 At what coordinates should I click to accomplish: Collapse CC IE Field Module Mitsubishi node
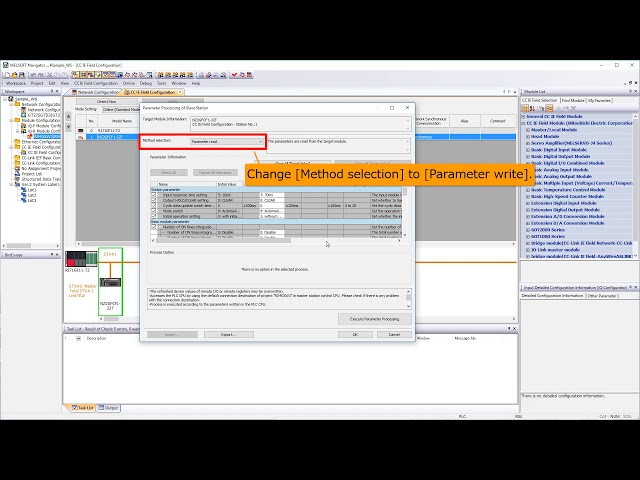(x=524, y=123)
